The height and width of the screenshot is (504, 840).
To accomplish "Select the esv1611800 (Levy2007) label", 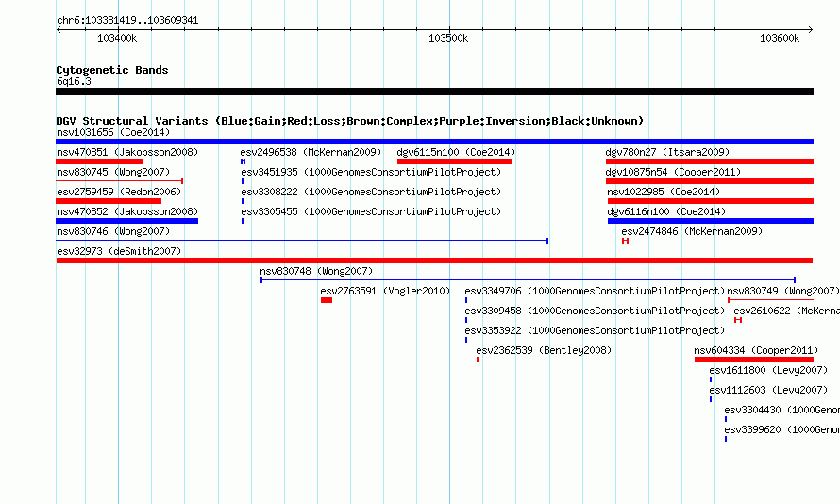I will (x=768, y=370).
